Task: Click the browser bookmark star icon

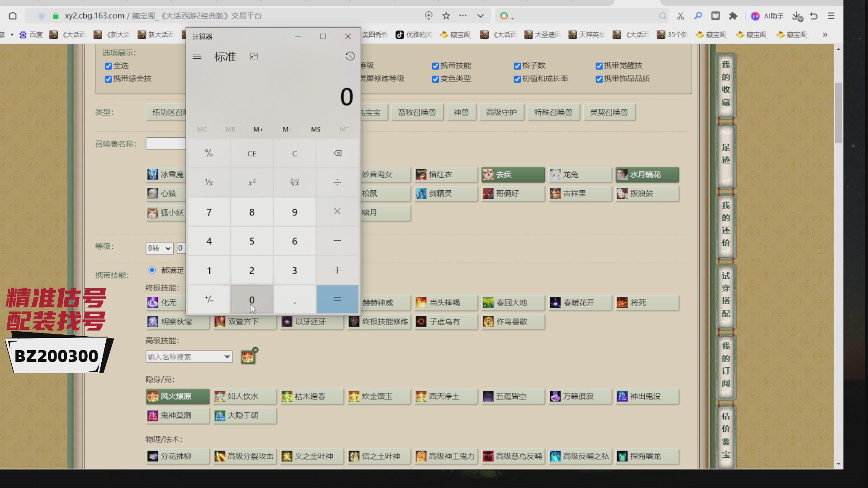Action: pos(446,16)
